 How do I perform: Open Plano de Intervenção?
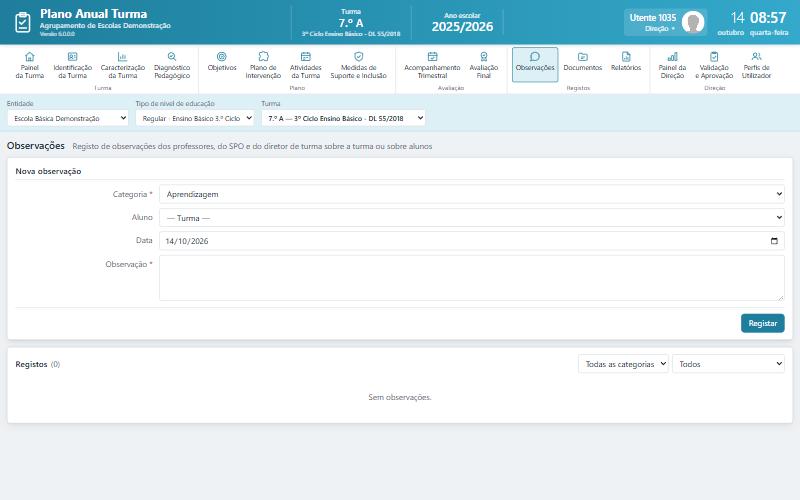coord(263,65)
